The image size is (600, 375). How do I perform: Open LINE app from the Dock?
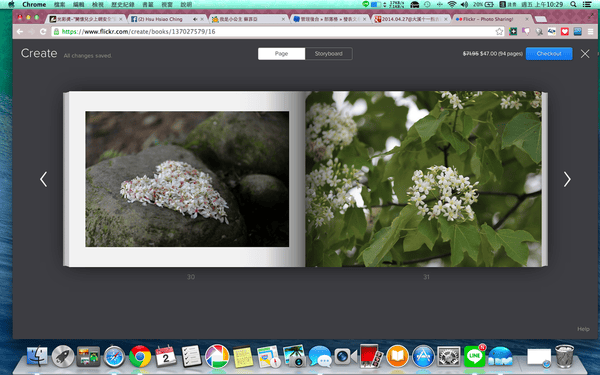[x=474, y=357]
